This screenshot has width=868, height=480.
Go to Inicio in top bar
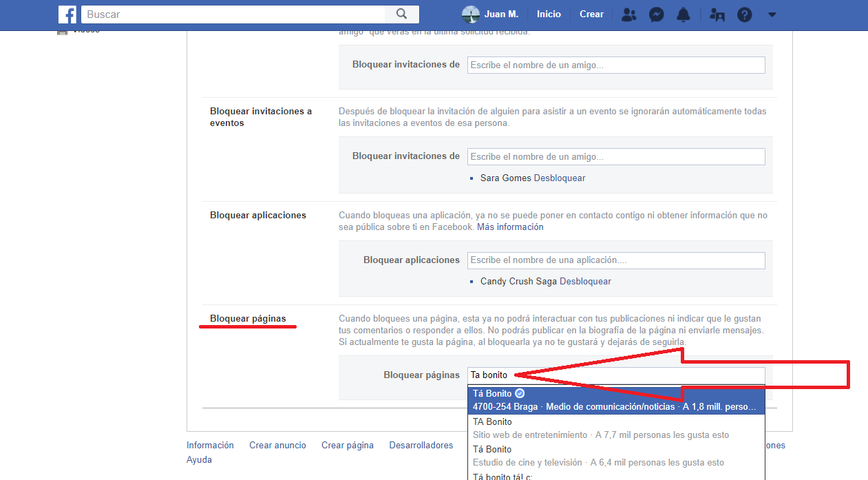click(549, 14)
